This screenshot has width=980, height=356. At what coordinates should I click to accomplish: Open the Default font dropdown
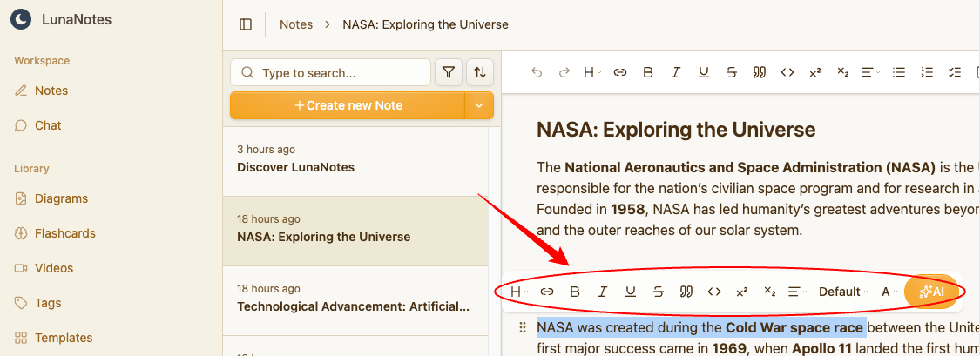pyautogui.click(x=842, y=292)
